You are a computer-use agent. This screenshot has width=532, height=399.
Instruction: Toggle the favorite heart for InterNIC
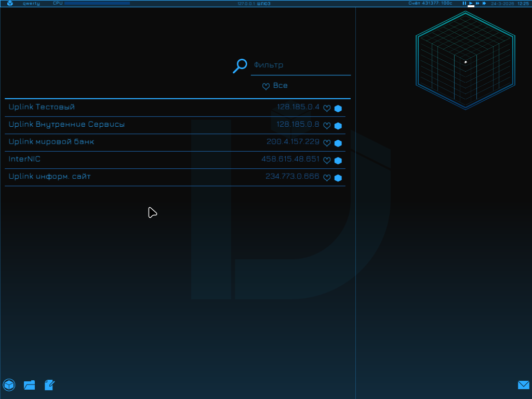point(327,161)
